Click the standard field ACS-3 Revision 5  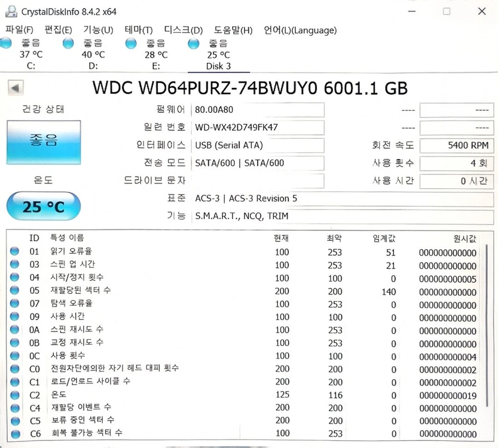tap(343, 199)
